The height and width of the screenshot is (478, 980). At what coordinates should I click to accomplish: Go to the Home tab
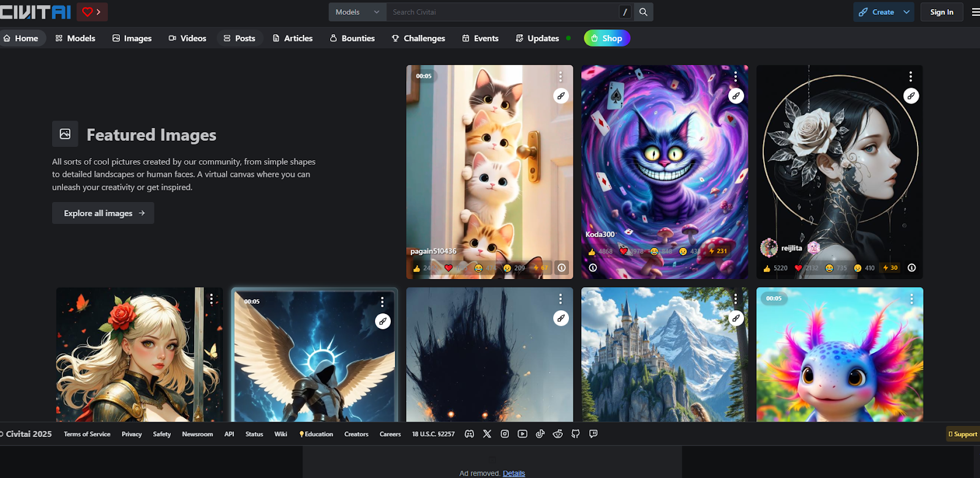coord(21,38)
